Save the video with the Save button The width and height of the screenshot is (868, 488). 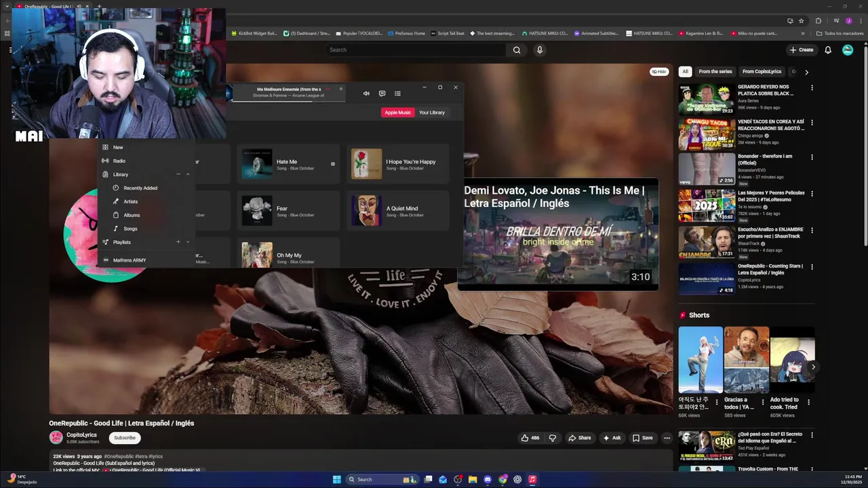pos(642,438)
